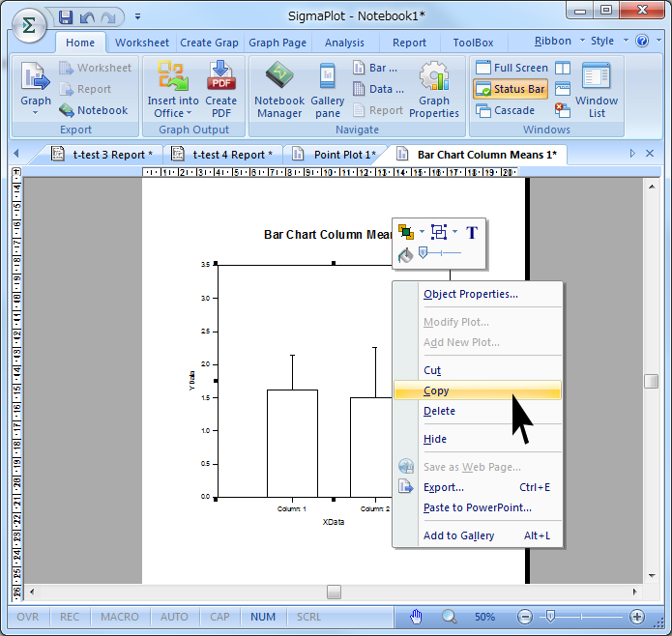Click the zoom out minus button

pos(525,617)
